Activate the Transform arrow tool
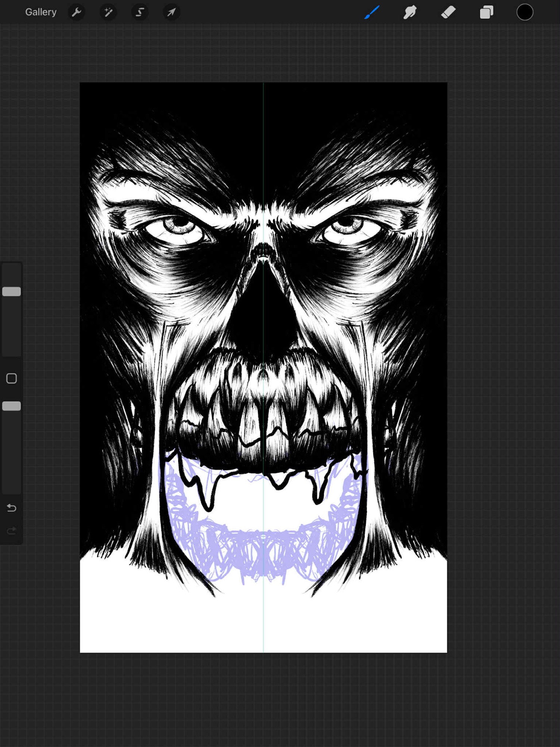This screenshot has height=747, width=560. coord(171,12)
